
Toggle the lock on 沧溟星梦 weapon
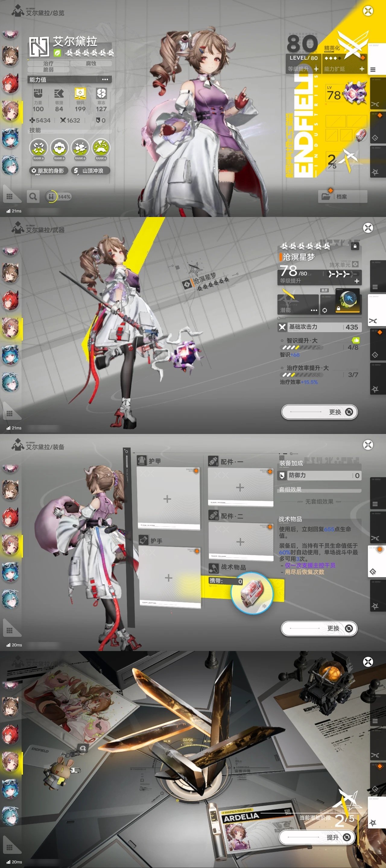click(x=355, y=246)
